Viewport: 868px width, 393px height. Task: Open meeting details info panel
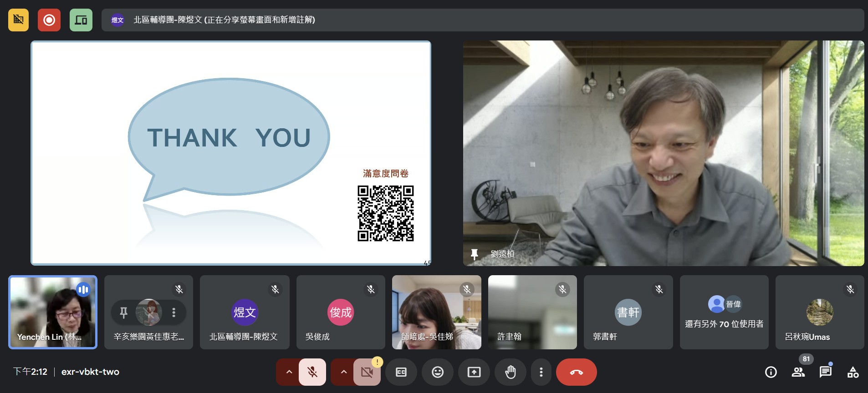tap(771, 372)
